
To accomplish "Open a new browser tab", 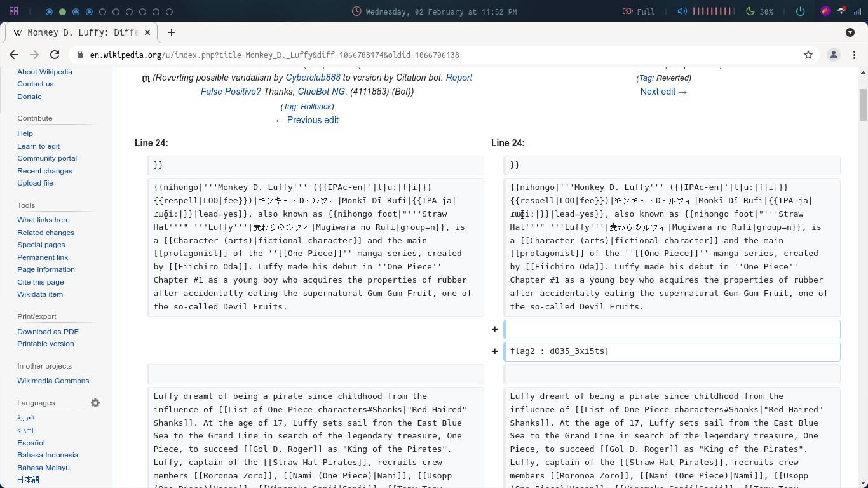I will (171, 32).
